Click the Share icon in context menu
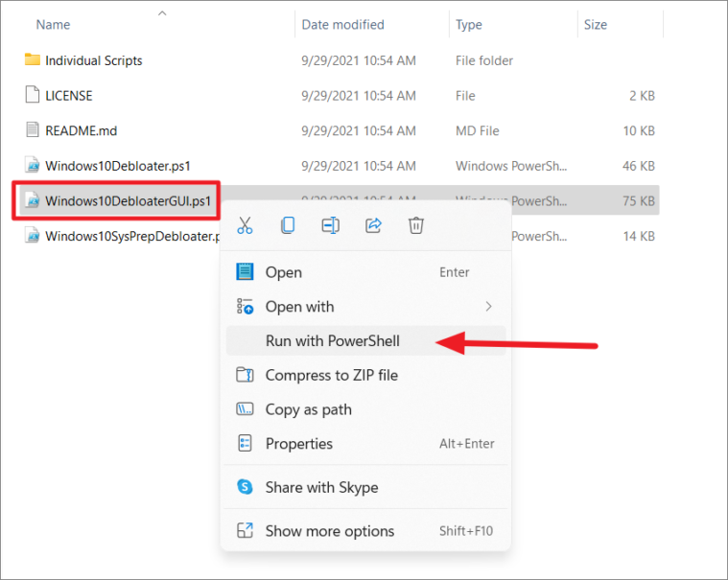Screen dimensions: 728x580 373,225
